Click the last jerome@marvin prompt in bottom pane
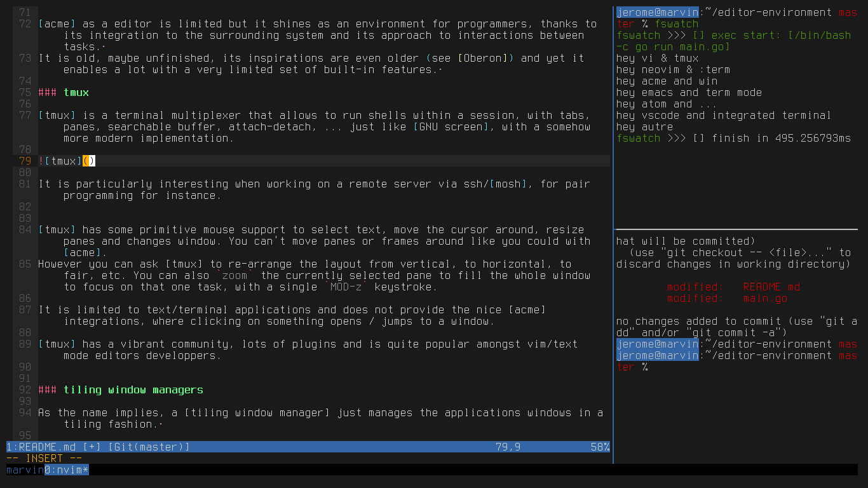The height and width of the screenshot is (488, 868). point(658,355)
